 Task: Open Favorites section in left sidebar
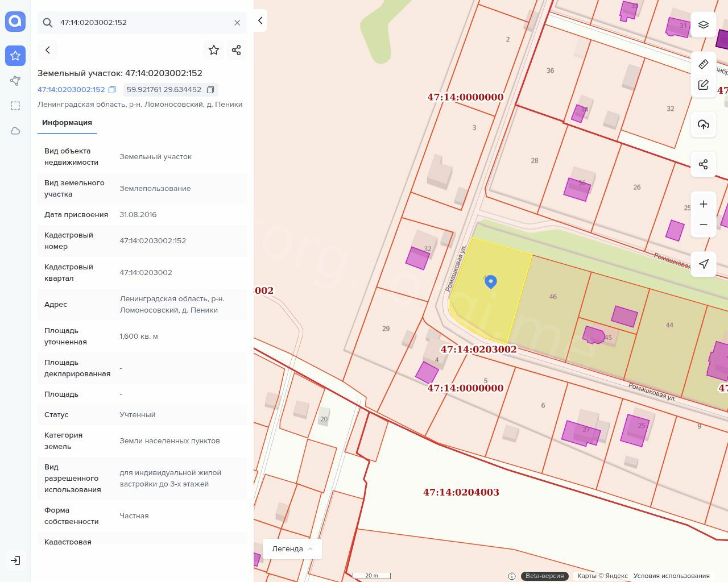click(x=15, y=56)
